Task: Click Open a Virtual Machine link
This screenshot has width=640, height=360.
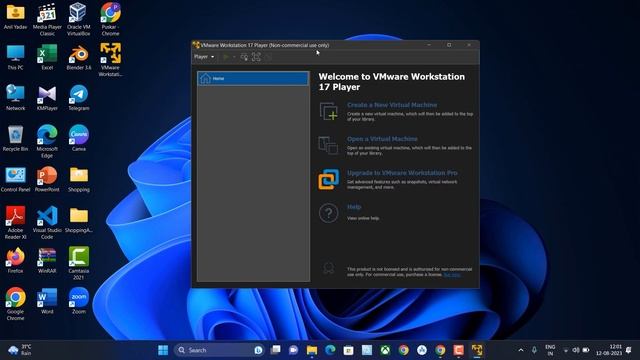Action: point(382,139)
